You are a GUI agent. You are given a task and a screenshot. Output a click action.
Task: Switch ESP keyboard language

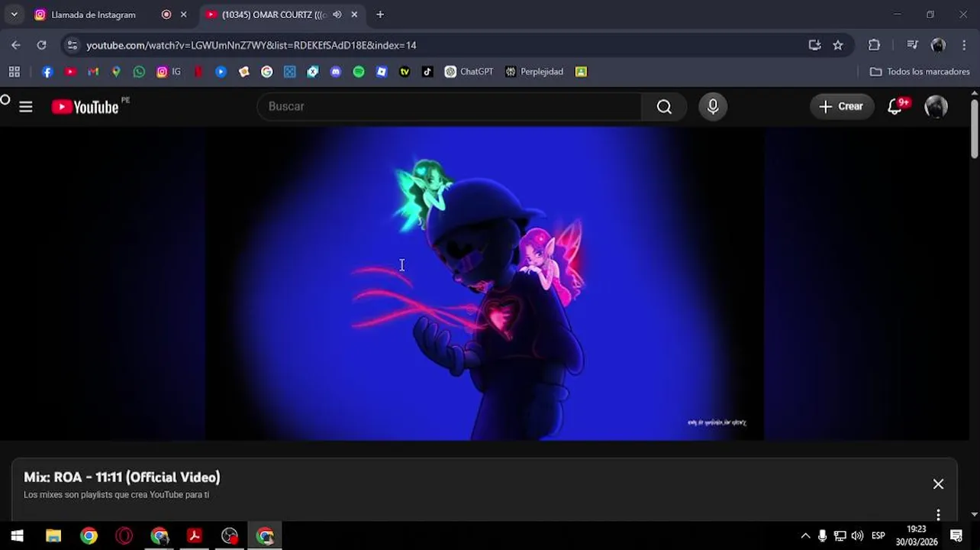click(878, 536)
